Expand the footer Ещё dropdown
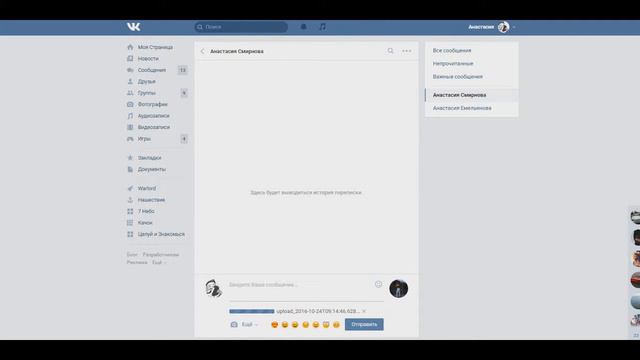This screenshot has height=360, width=640. tap(159, 262)
